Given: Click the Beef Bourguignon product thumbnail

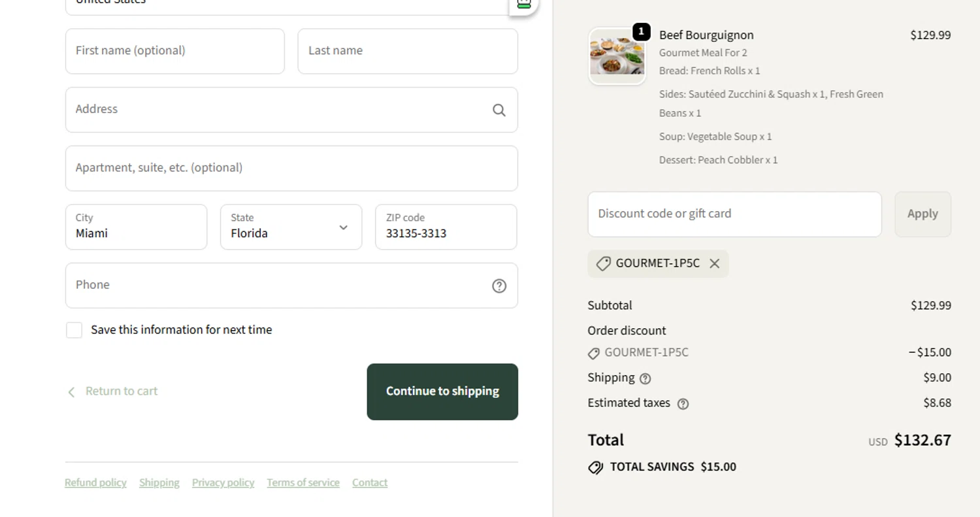Looking at the screenshot, I should click(x=617, y=56).
